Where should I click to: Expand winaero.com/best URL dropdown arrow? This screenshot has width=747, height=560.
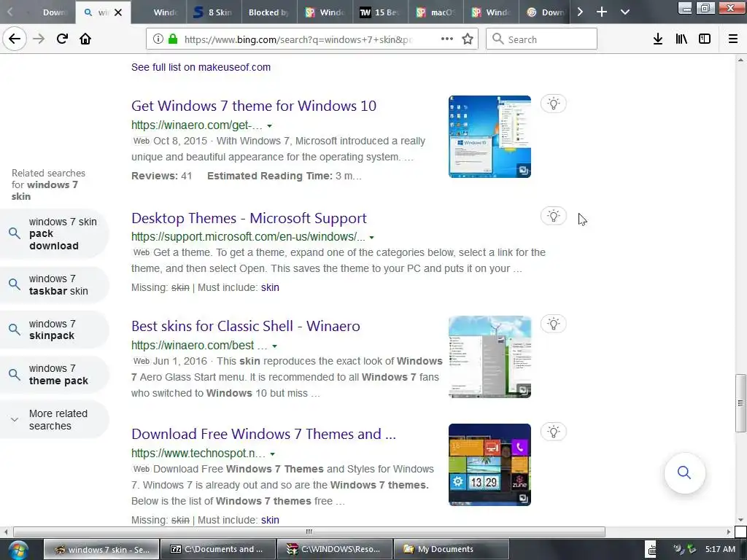pos(274,346)
